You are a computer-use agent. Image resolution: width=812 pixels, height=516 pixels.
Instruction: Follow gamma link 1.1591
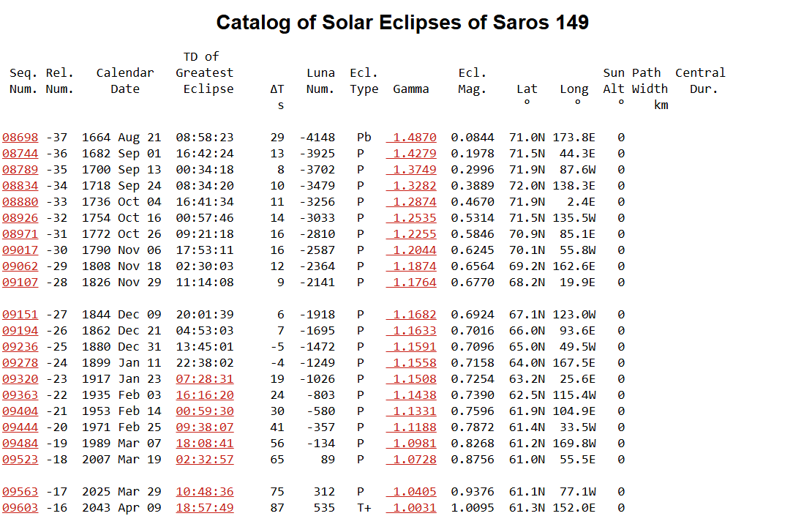point(411,347)
